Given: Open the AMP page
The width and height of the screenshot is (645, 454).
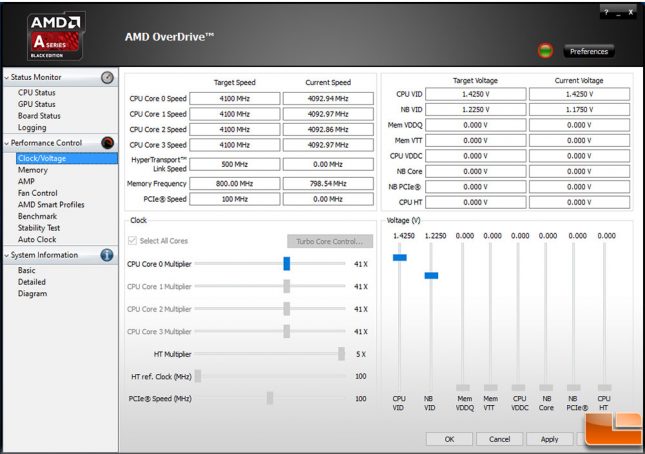Looking at the screenshot, I should tap(26, 181).
